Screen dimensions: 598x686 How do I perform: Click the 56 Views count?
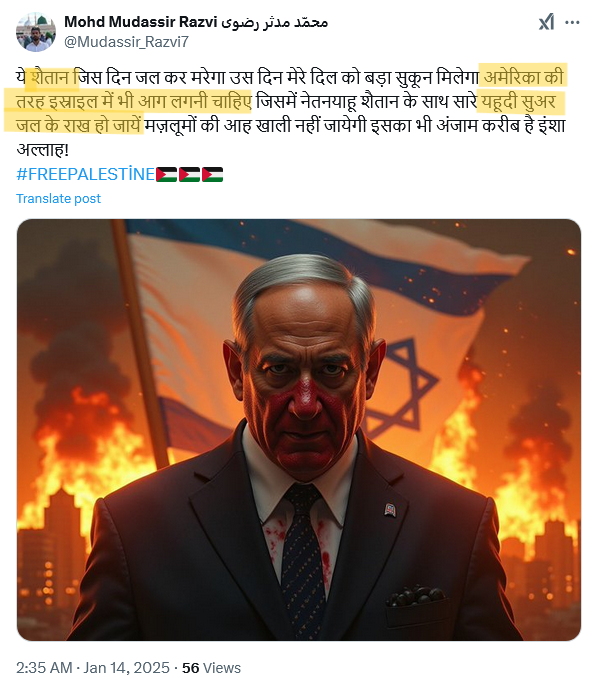click(x=211, y=668)
